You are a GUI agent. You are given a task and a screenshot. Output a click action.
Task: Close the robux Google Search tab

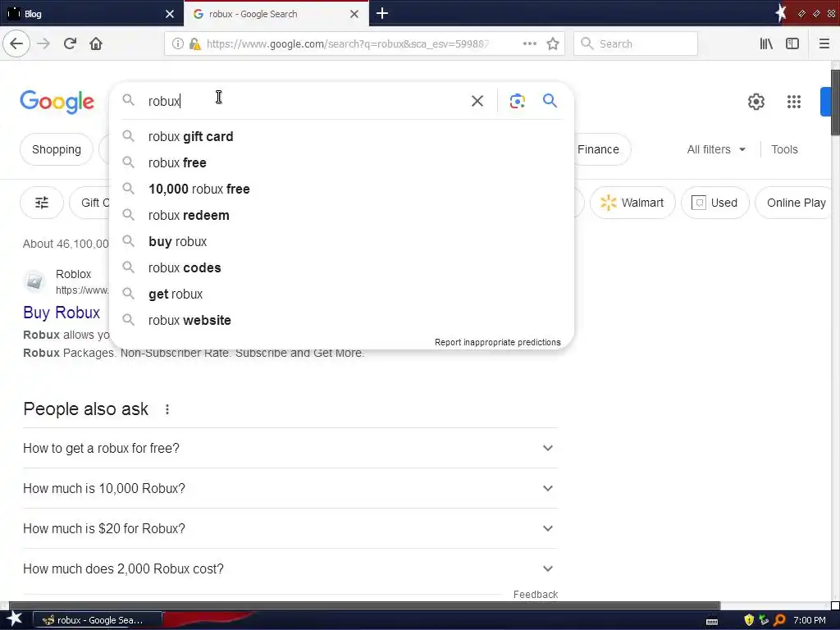[354, 14]
